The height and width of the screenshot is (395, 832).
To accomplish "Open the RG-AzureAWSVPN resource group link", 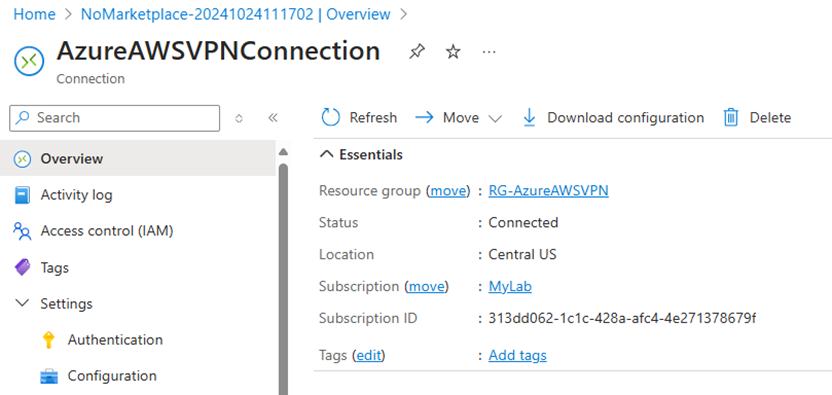I will click(548, 190).
